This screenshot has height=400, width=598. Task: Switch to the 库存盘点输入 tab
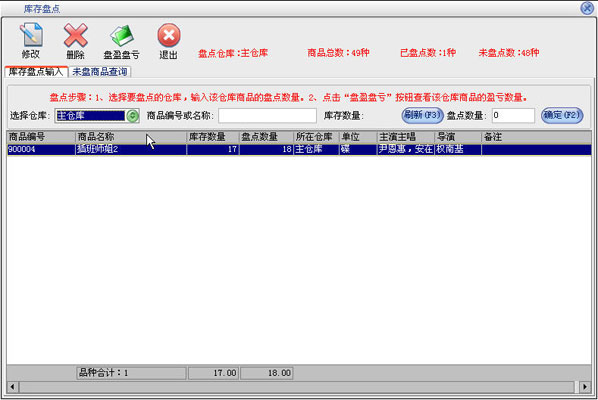pyautogui.click(x=36, y=72)
